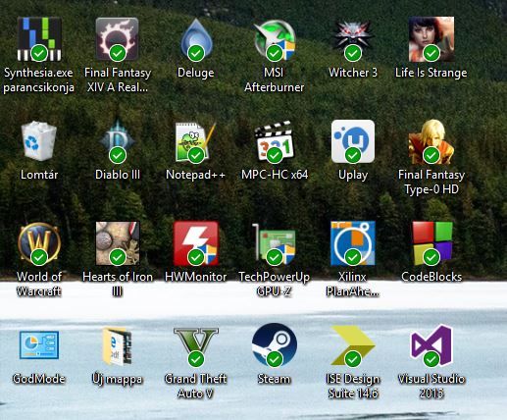
Task: Click the Steam icon
Action: point(275,345)
